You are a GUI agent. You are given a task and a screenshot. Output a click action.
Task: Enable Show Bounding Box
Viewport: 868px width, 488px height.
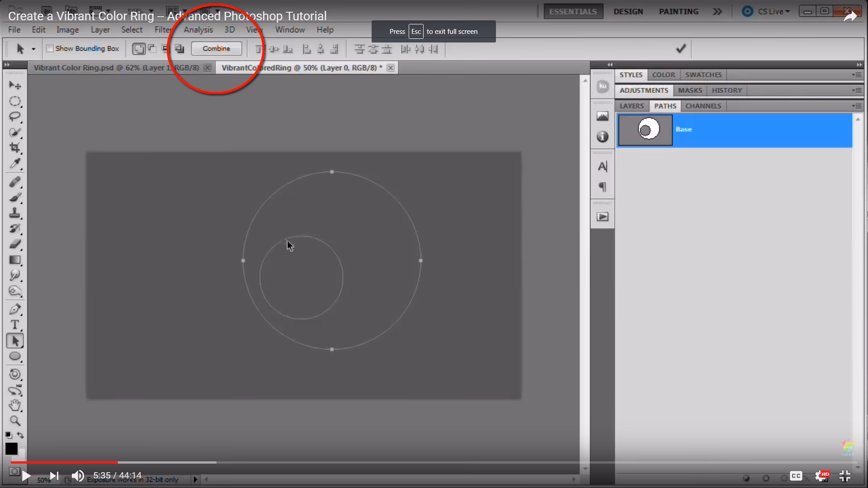coord(50,48)
